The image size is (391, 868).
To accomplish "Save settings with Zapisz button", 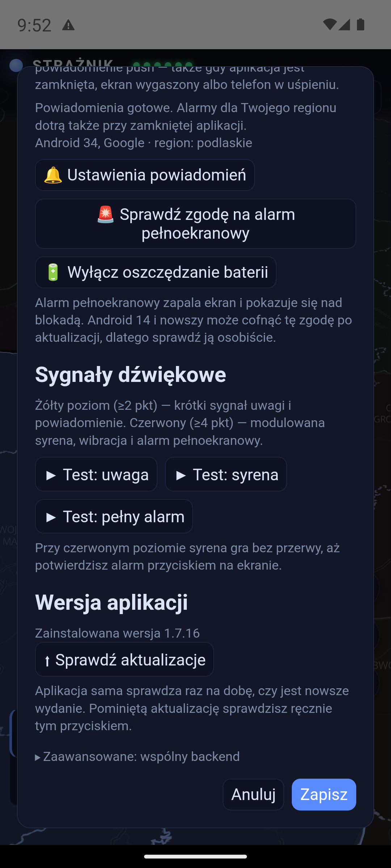I will [324, 795].
